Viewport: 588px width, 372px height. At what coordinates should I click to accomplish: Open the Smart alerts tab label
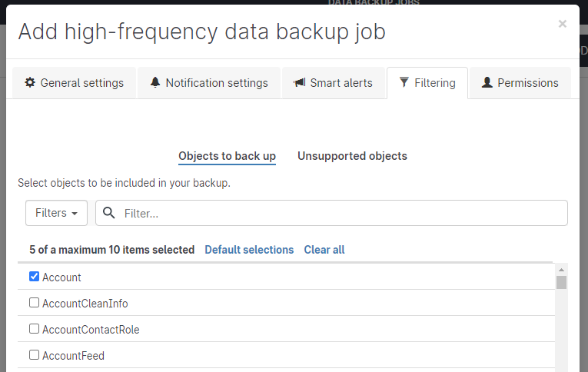(x=341, y=83)
